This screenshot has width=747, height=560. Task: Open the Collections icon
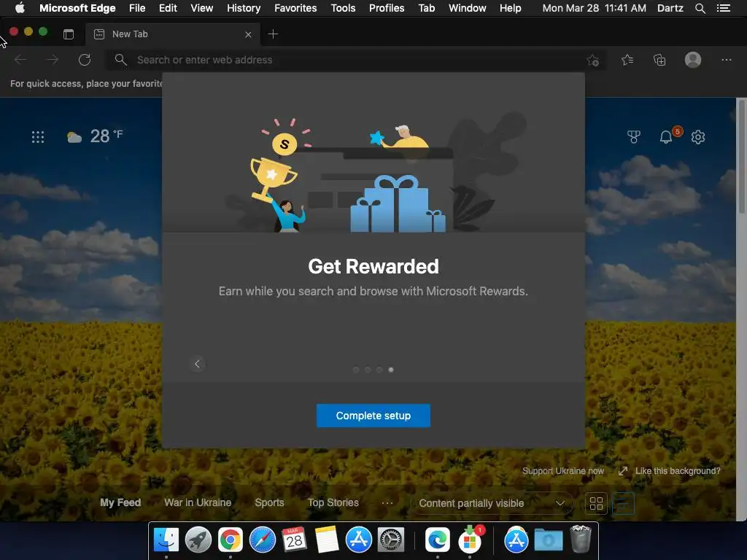(659, 60)
